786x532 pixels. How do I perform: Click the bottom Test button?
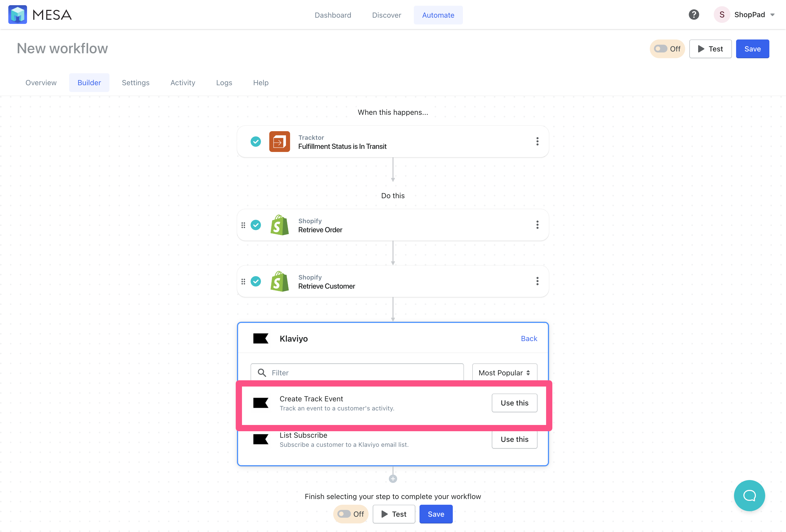coord(394,514)
